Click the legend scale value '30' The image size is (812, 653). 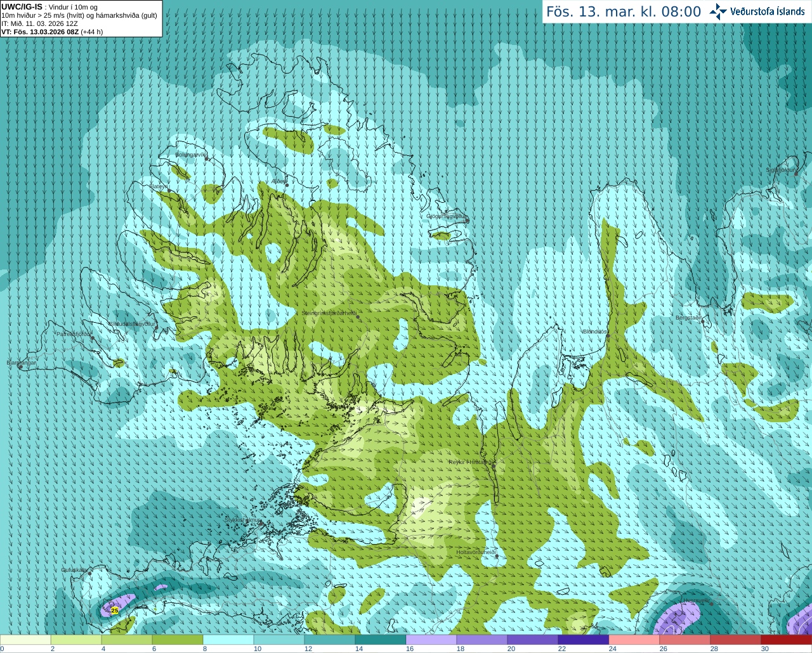coord(765,649)
